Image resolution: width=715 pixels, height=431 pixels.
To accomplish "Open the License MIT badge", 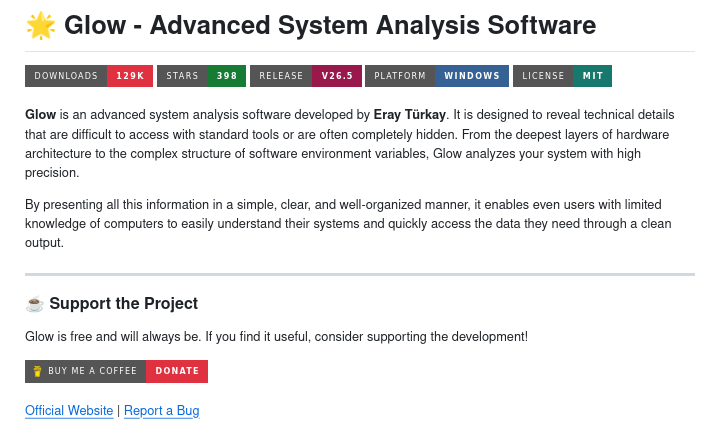I will point(562,76).
